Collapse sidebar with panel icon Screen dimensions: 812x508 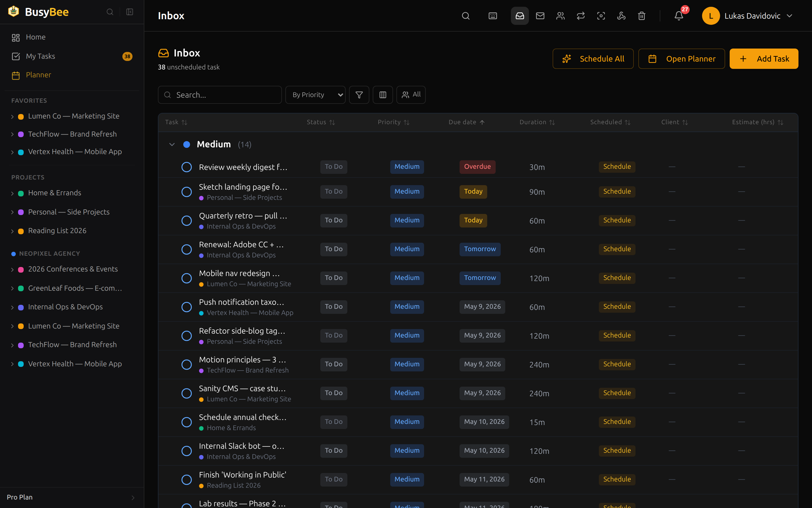(x=129, y=12)
